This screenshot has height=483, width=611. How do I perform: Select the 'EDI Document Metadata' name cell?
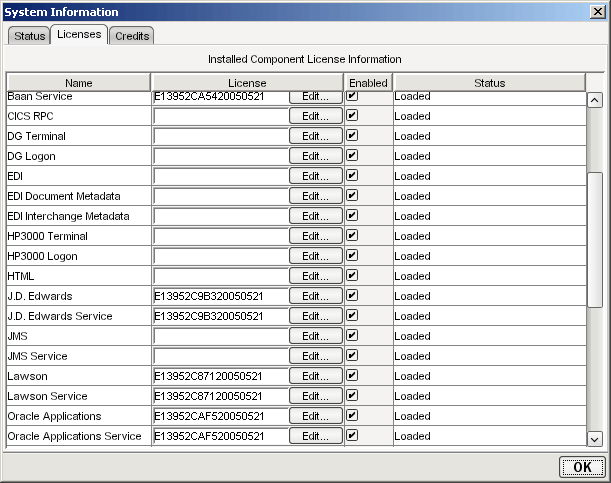79,196
